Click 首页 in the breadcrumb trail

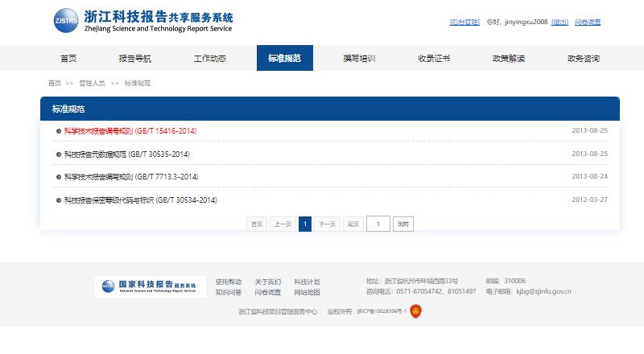[54, 83]
